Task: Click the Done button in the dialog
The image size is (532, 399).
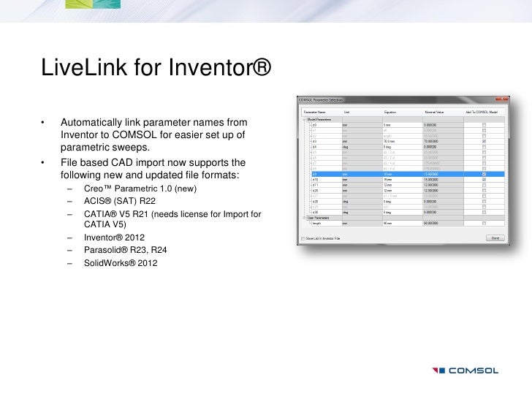Action: [495, 238]
